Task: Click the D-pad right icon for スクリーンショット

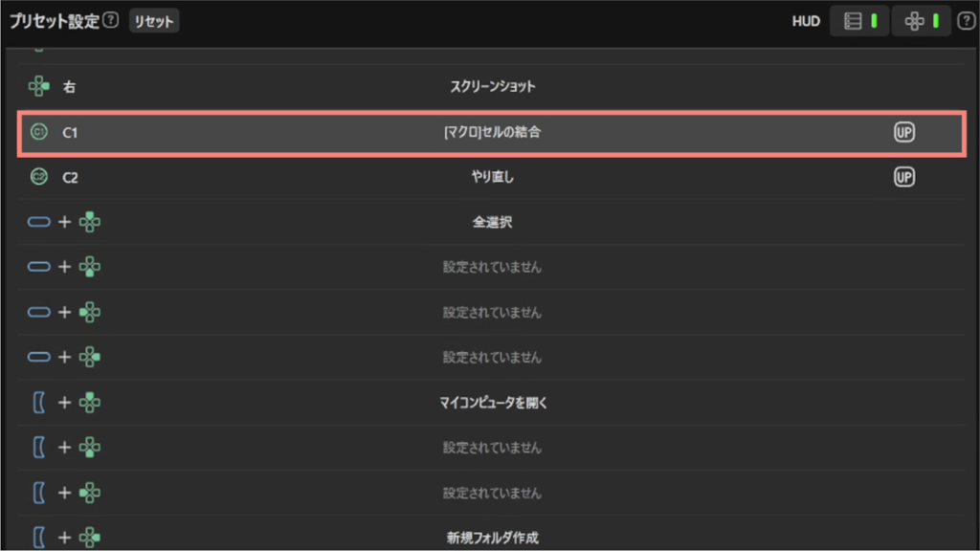Action: [39, 87]
